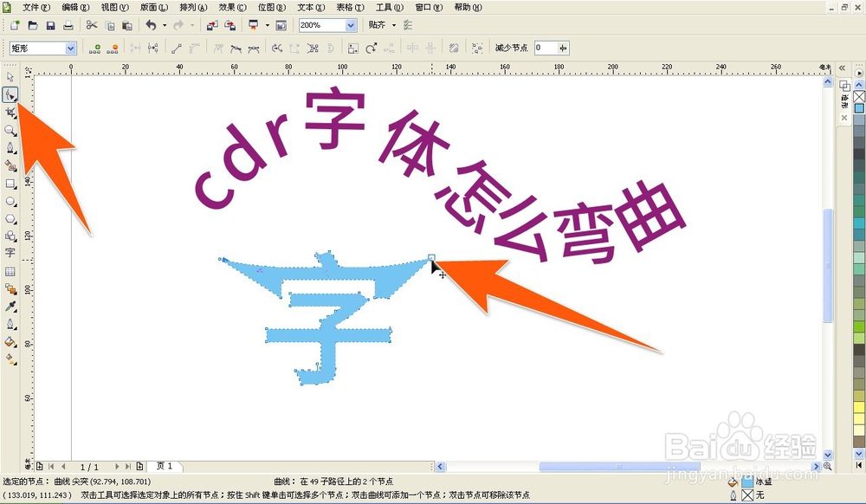Select the Pick tool in the toolbox
This screenshot has width=866, height=504.
click(10, 78)
